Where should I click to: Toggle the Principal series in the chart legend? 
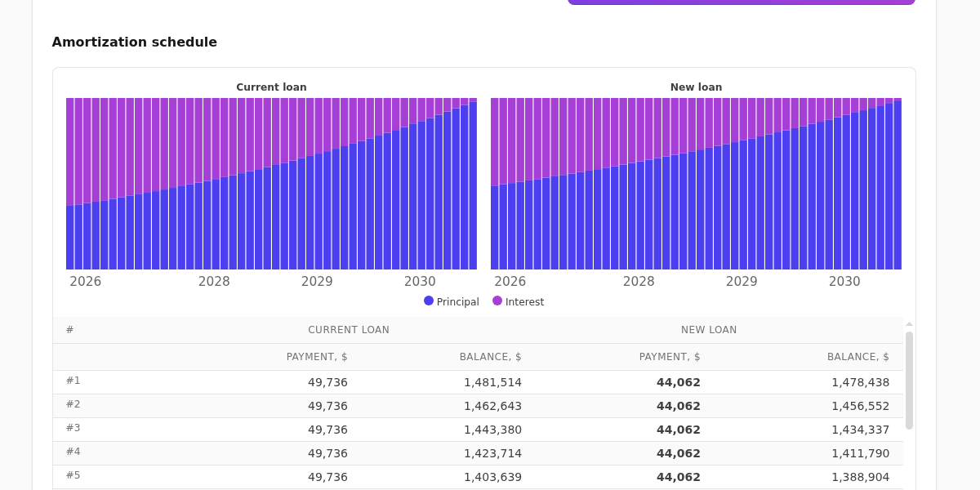pyautogui.click(x=452, y=301)
